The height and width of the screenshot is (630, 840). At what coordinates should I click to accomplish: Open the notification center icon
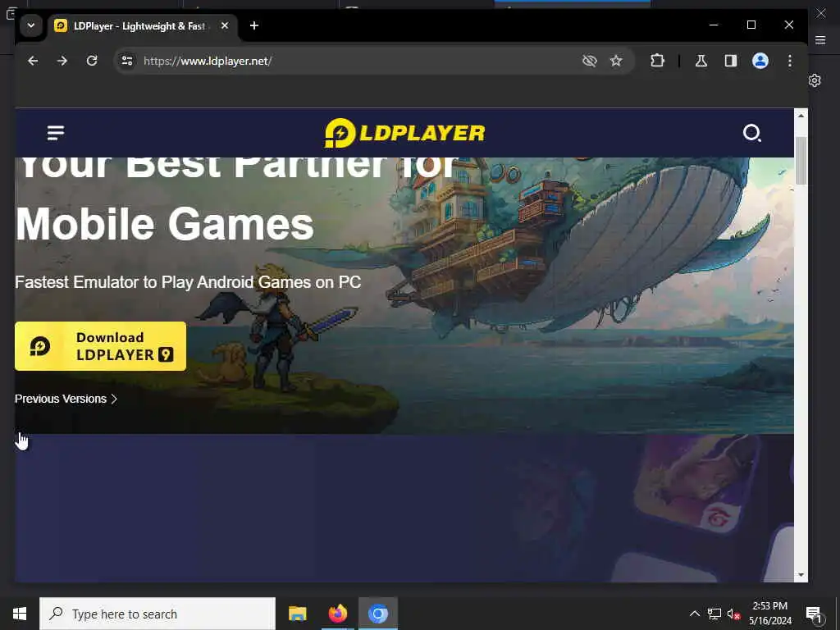(x=815, y=614)
